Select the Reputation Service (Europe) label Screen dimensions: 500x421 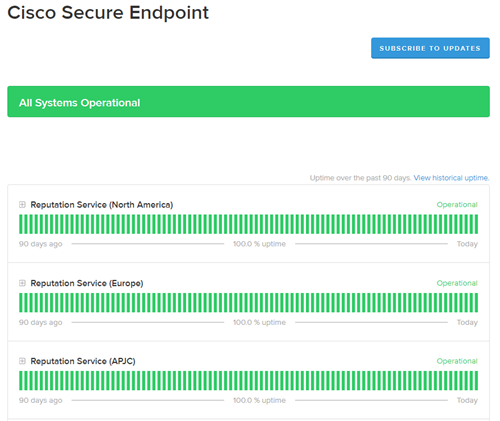click(x=87, y=283)
